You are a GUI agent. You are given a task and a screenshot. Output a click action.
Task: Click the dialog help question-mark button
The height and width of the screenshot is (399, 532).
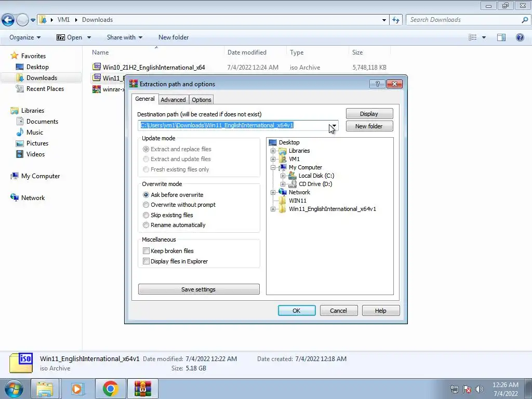pos(377,84)
